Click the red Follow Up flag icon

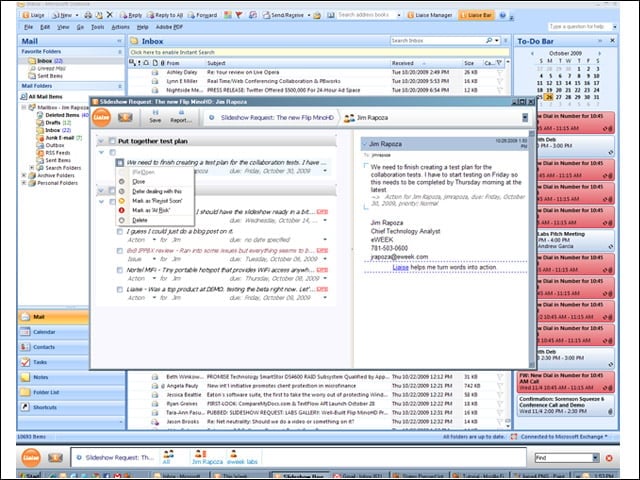(x=239, y=15)
